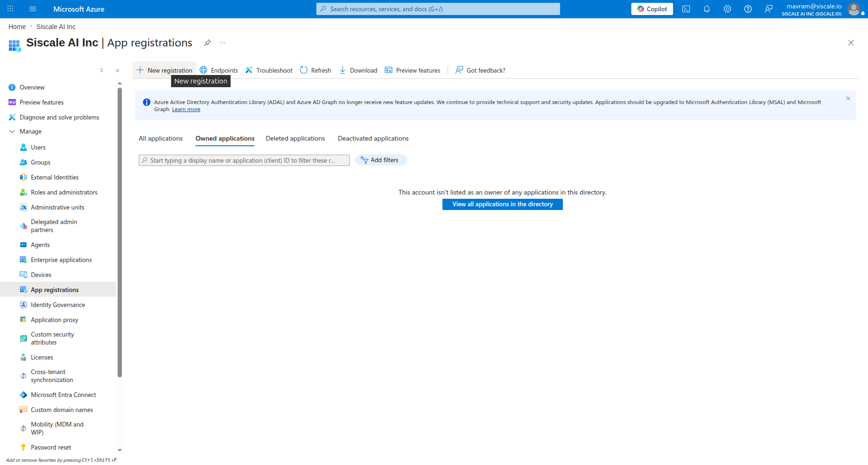Focus the global Azure search bar
This screenshot has width=868, height=465.
point(438,9)
